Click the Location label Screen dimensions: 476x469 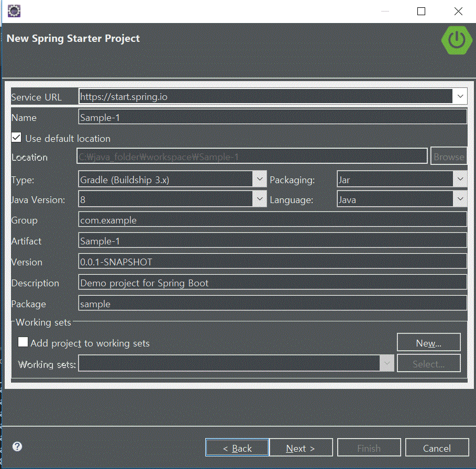tap(29, 157)
